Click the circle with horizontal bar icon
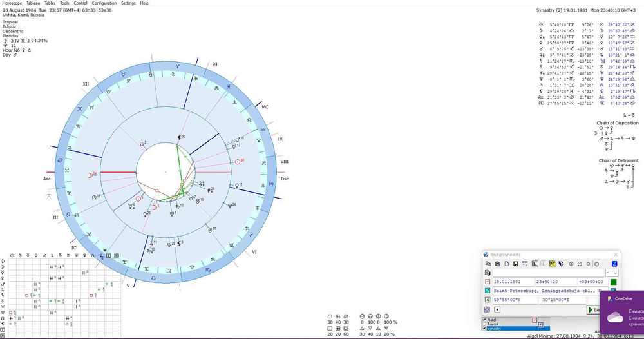Viewport: 644px width, 339px height. pyautogui.click(x=580, y=264)
